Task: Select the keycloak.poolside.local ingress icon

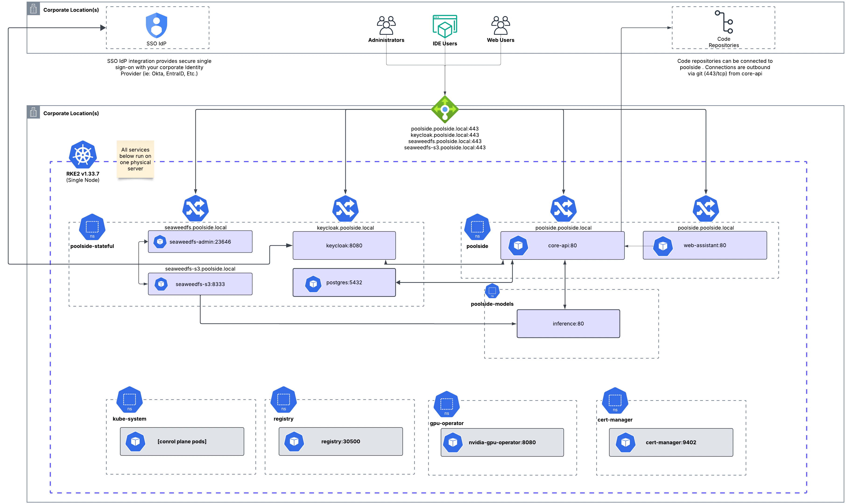Action: (x=345, y=208)
